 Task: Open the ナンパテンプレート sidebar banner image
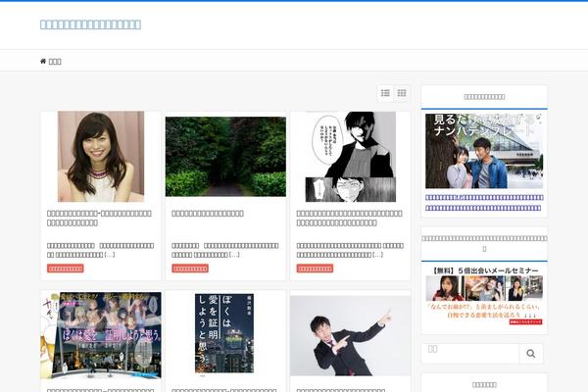484,151
